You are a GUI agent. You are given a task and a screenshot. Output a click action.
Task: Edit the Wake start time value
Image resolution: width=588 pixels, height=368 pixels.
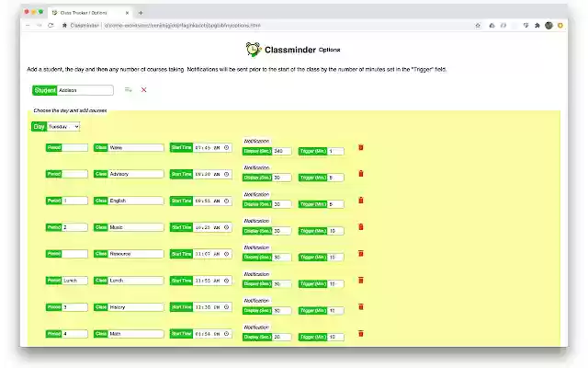click(x=208, y=147)
